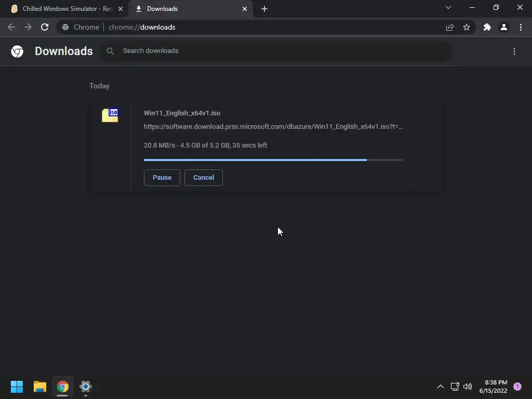Reload the Downloads page
This screenshot has width=532, height=399.
[45, 27]
